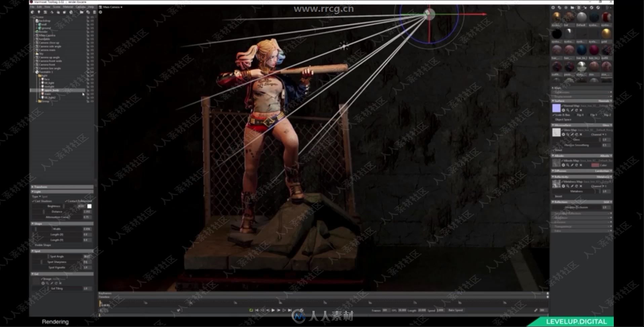Jump to the last frame in timeline
Image resolution: width=644 pixels, height=327 pixels.
(x=290, y=310)
